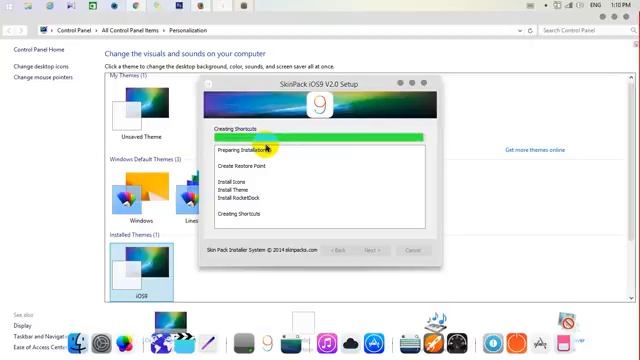The height and width of the screenshot is (360, 640).
Task: Click the 1:10 PM clock
Action: point(620,5)
